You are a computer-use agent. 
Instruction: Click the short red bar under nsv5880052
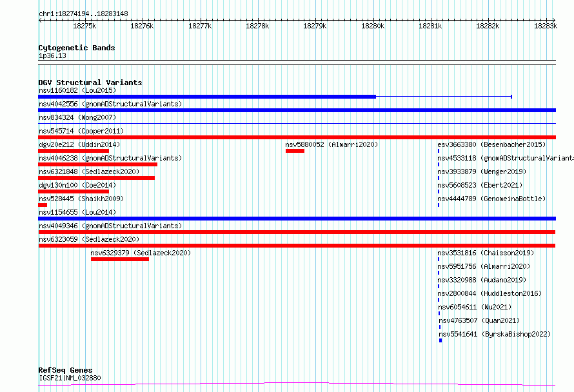coord(295,151)
